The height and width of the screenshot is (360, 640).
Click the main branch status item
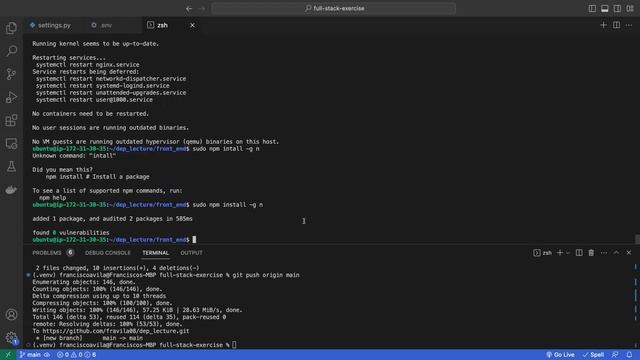[30, 355]
